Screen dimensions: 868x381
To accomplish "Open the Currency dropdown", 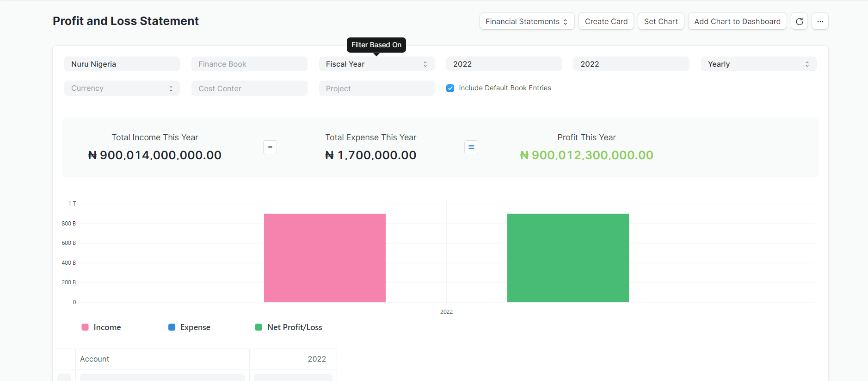I will 122,88.
